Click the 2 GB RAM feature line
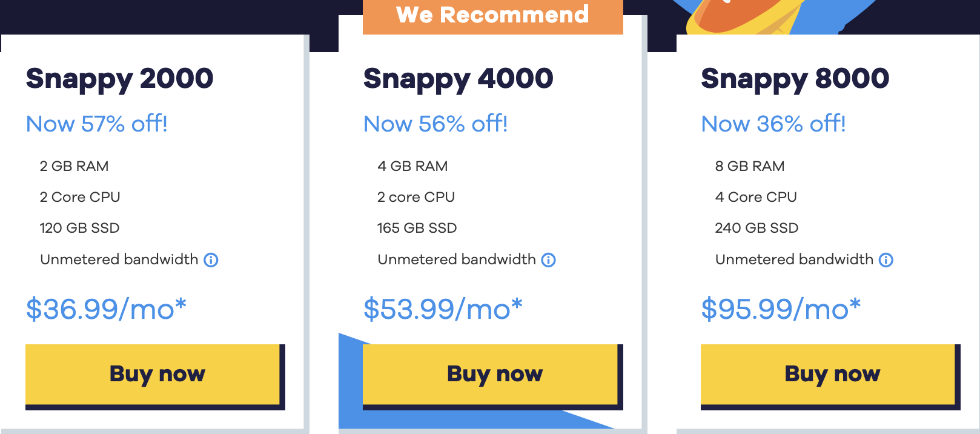This screenshot has height=434, width=980. [x=74, y=166]
